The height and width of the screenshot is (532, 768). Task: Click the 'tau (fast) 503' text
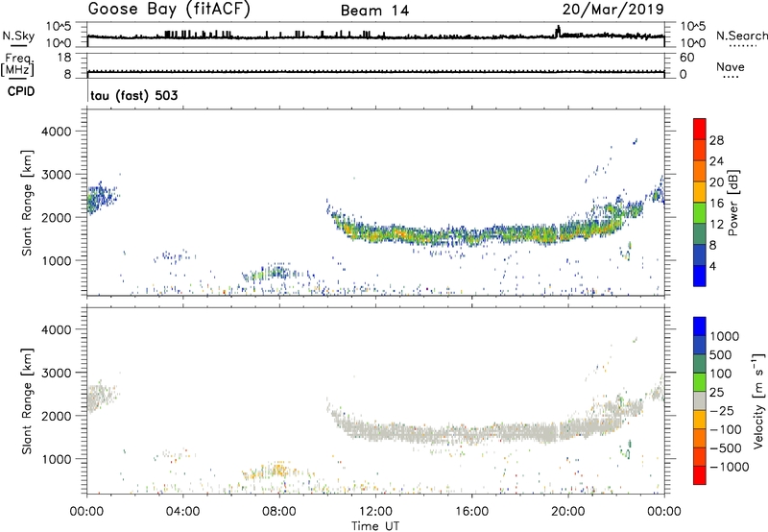[134, 95]
